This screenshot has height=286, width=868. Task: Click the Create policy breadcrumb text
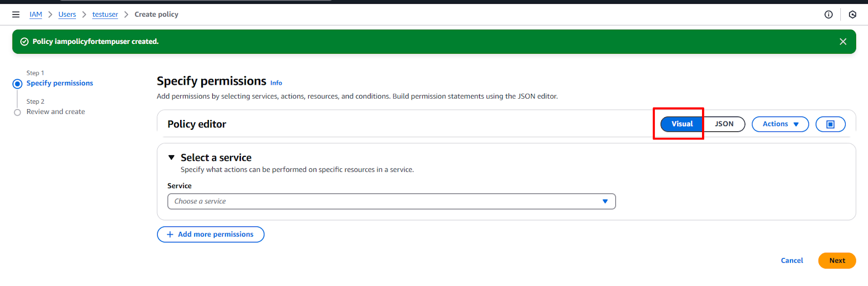point(156,15)
